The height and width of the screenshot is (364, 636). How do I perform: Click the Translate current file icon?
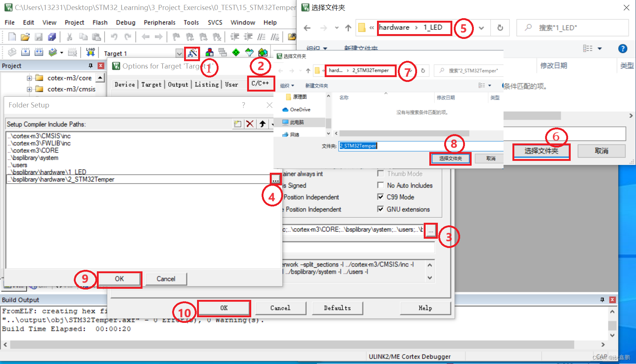12,52
